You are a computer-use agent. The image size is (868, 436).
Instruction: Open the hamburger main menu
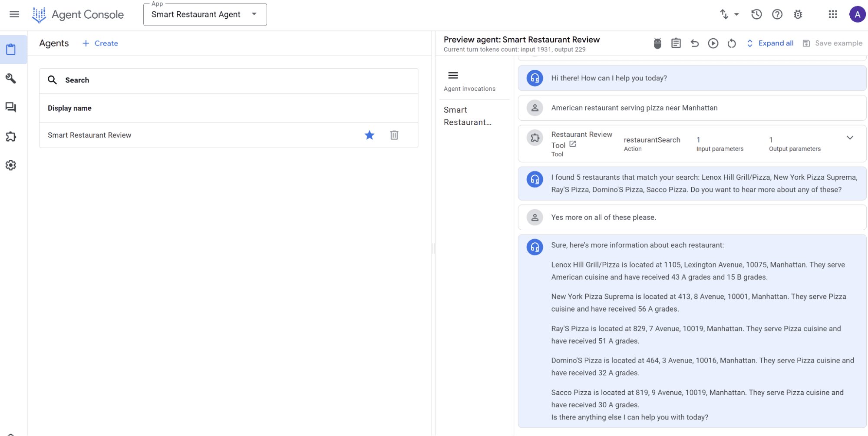pyautogui.click(x=14, y=14)
